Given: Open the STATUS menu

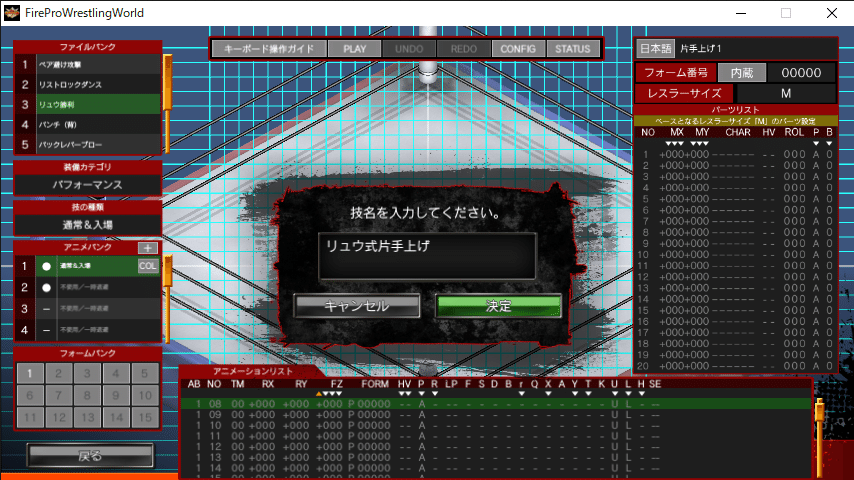Looking at the screenshot, I should [572, 48].
